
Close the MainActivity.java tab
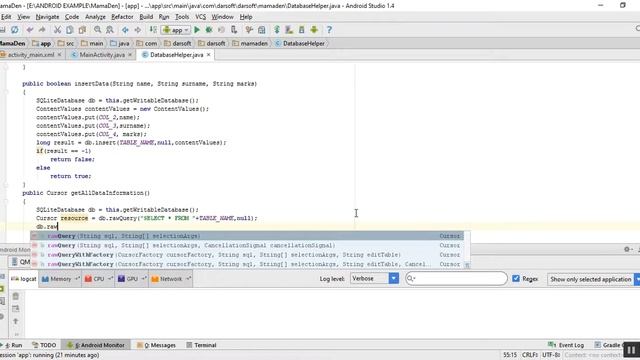[x=130, y=55]
